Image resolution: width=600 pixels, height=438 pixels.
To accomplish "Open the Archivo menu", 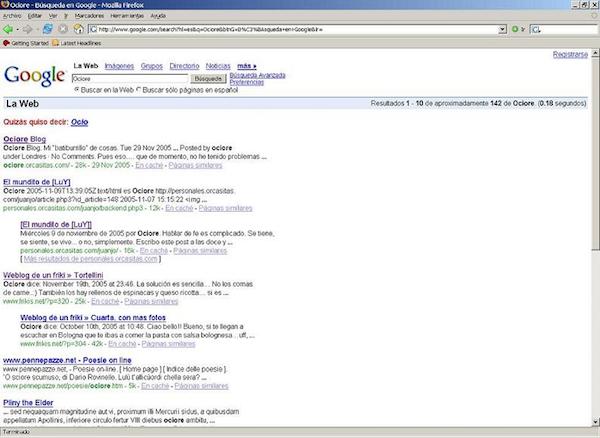I will (x=12, y=16).
